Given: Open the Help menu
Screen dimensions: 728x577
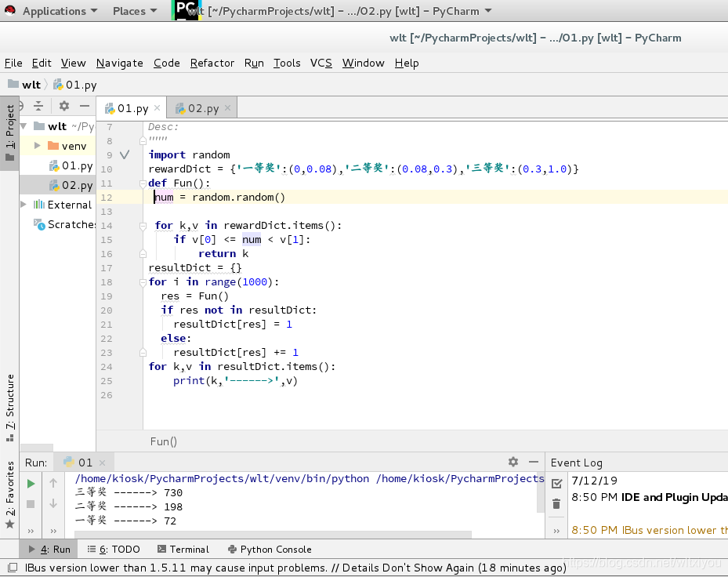Looking at the screenshot, I should point(407,63).
